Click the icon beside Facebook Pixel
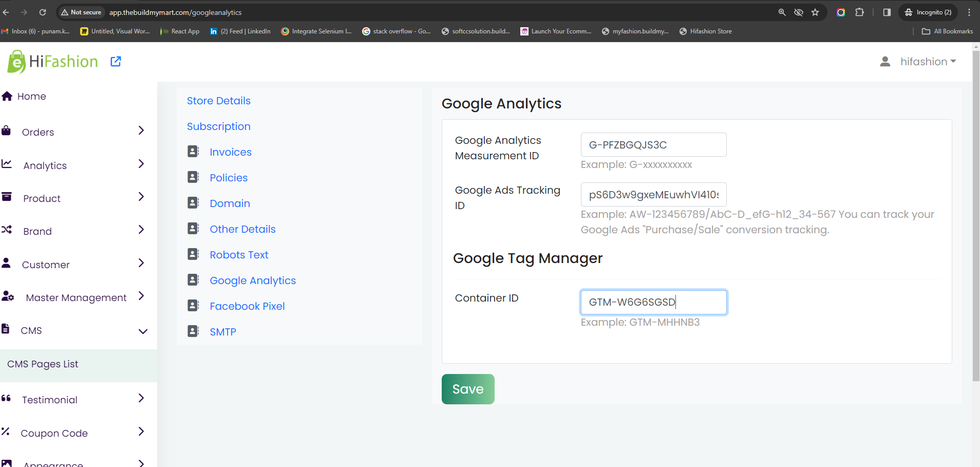This screenshot has height=467, width=980. coord(193,305)
